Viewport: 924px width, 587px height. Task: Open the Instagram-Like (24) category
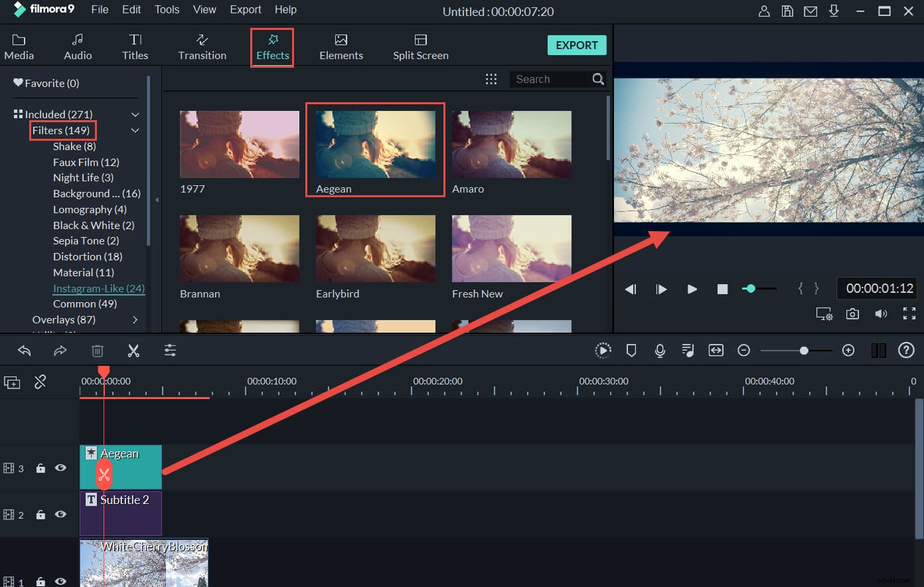(99, 288)
